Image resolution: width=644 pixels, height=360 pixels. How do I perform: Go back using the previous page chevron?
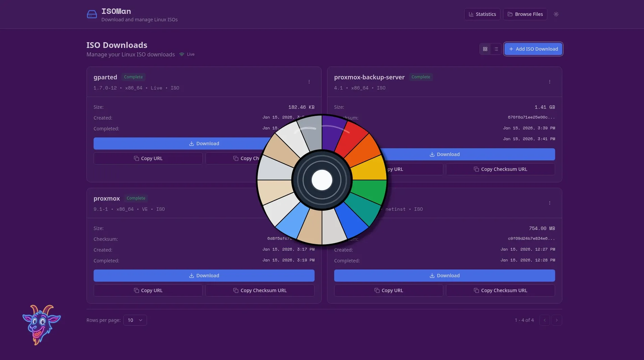[544, 320]
